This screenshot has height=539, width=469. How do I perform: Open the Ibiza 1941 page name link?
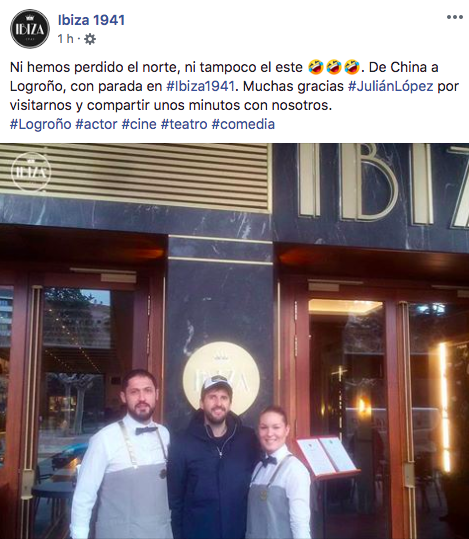(x=91, y=20)
